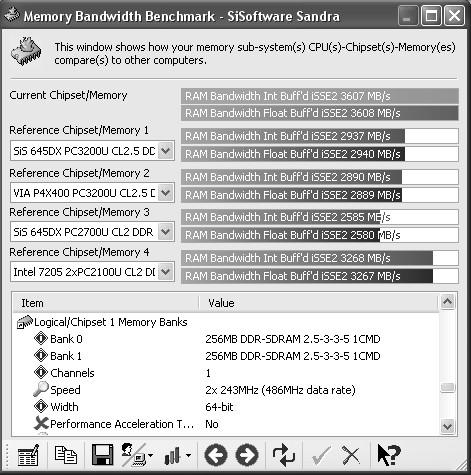
Task: Click the Forward arrow button
Action: pyautogui.click(x=247, y=455)
